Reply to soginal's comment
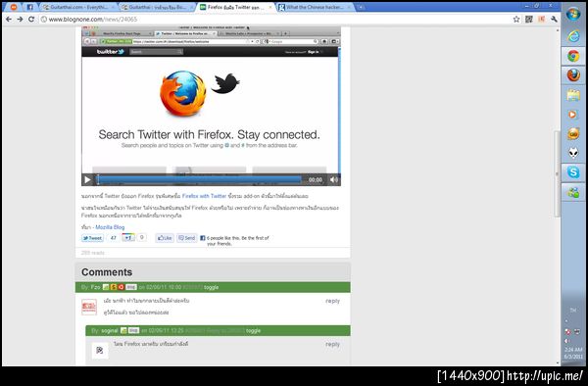This screenshot has height=386, width=588. tap(332, 344)
